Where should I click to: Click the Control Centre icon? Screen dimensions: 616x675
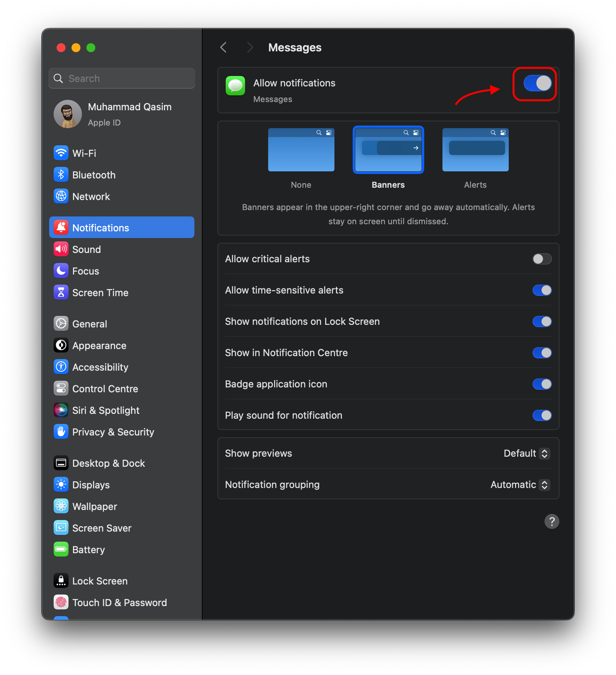[61, 389]
